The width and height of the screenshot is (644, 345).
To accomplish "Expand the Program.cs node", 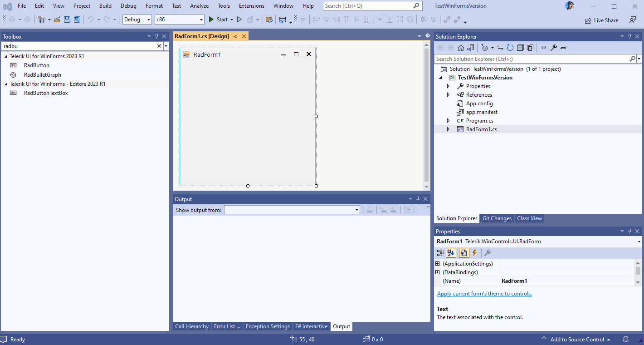I will click(449, 121).
